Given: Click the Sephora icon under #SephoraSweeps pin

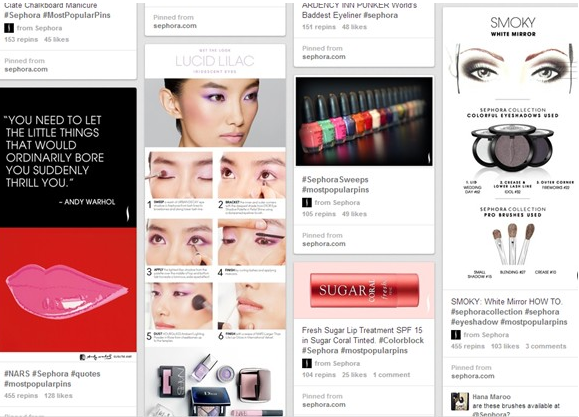Looking at the screenshot, I should [307, 202].
